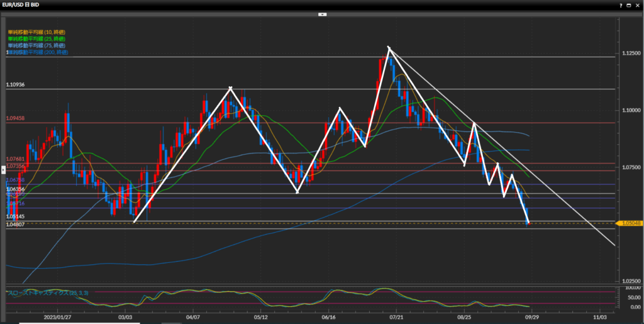Click the 75-period moving average label
Image resolution: width=644 pixels, height=324 pixels.
pyautogui.click(x=37, y=46)
